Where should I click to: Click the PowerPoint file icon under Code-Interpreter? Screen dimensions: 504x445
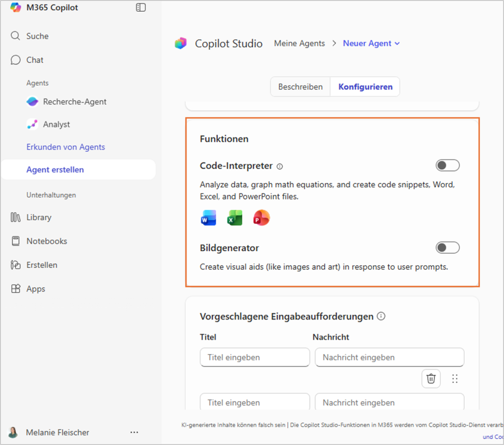click(261, 218)
